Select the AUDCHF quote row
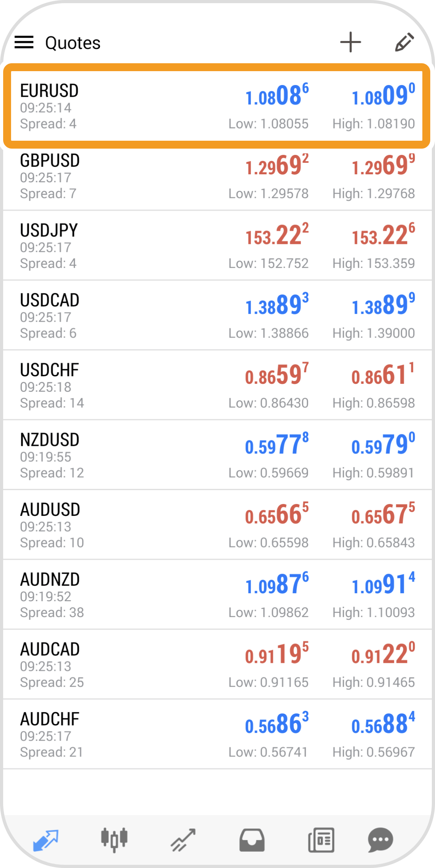Image resolution: width=435 pixels, height=868 pixels. [217, 735]
